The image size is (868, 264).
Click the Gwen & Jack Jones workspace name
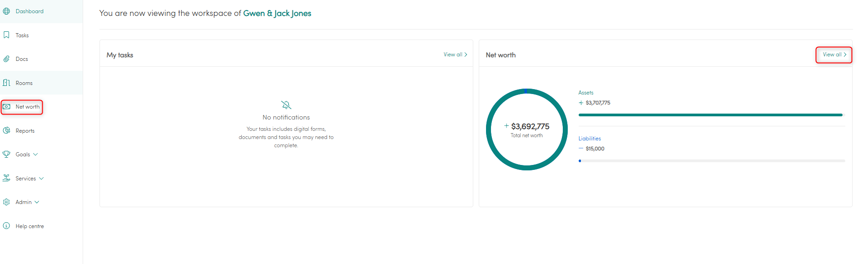coord(277,13)
